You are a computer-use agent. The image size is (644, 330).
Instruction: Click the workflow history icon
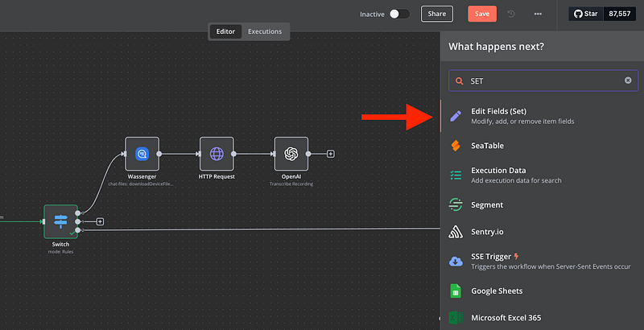512,14
